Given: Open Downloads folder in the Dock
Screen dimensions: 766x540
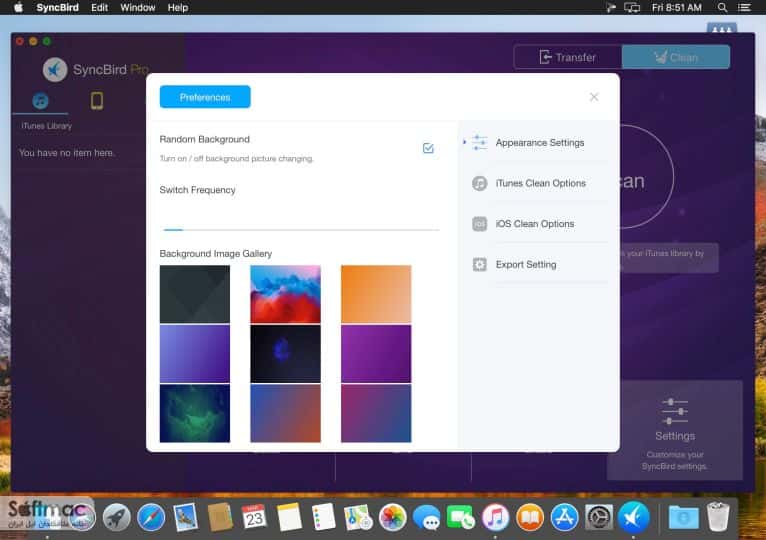Looking at the screenshot, I should tap(683, 518).
